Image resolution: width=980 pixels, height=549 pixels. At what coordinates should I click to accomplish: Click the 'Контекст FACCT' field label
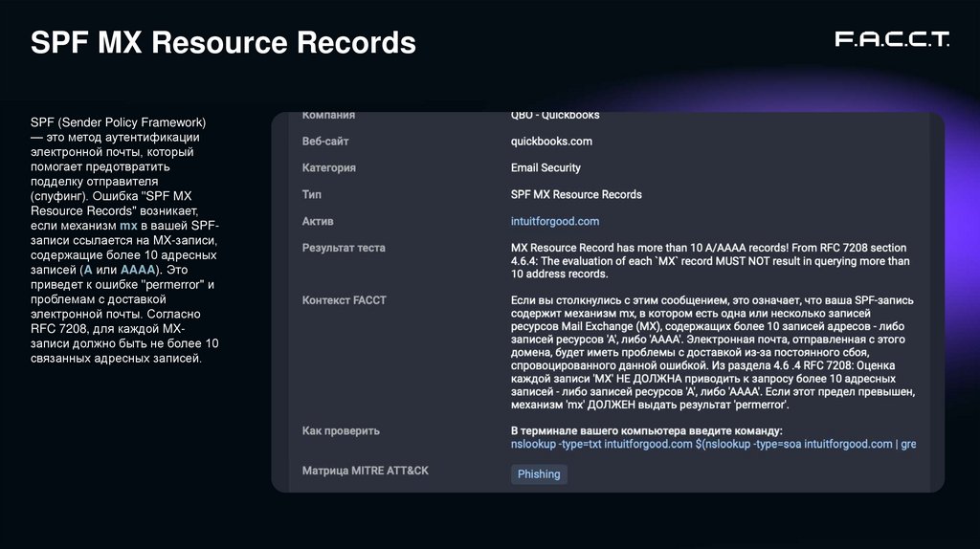point(344,300)
